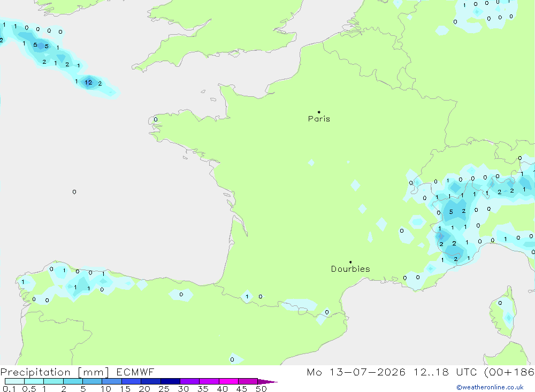
Task: Click the 0 value at Brittany's western tip
Action: [156, 119]
